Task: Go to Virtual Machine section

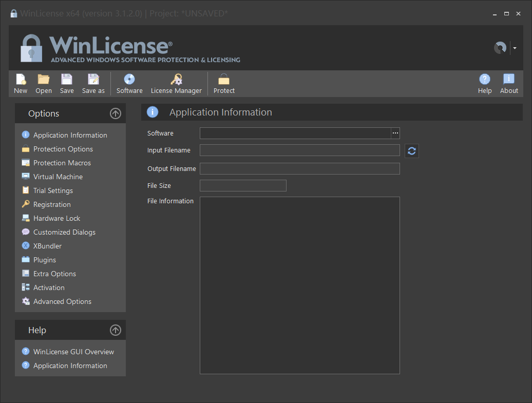Action: (58, 177)
